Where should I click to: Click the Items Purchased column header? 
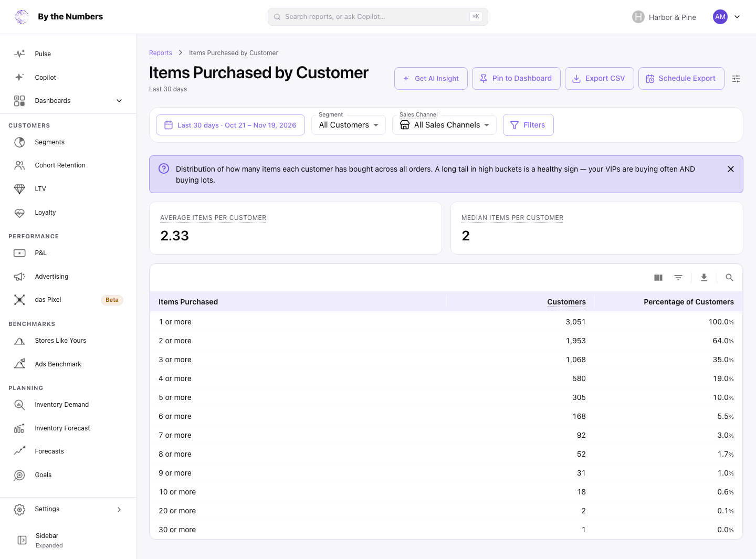click(x=188, y=302)
